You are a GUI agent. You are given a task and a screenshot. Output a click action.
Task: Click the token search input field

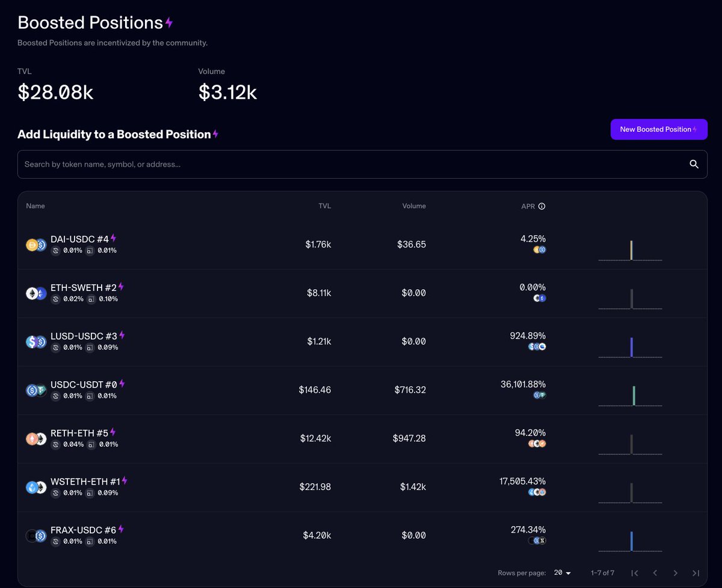(x=241, y=164)
